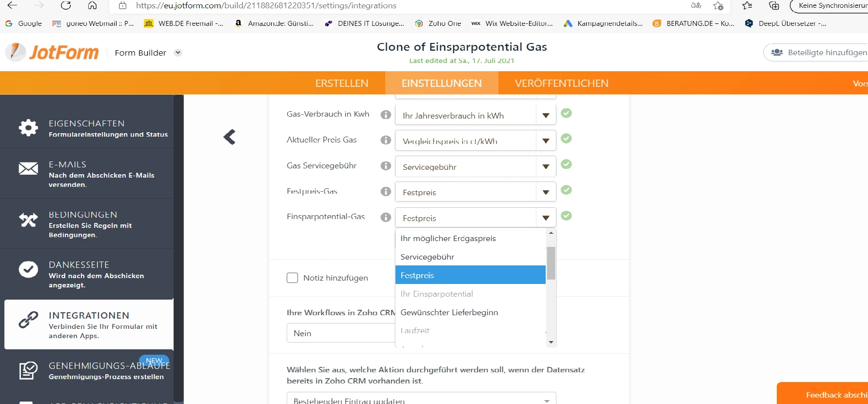Open the E-Mails section via envelope icon
868x404 pixels.
28,168
